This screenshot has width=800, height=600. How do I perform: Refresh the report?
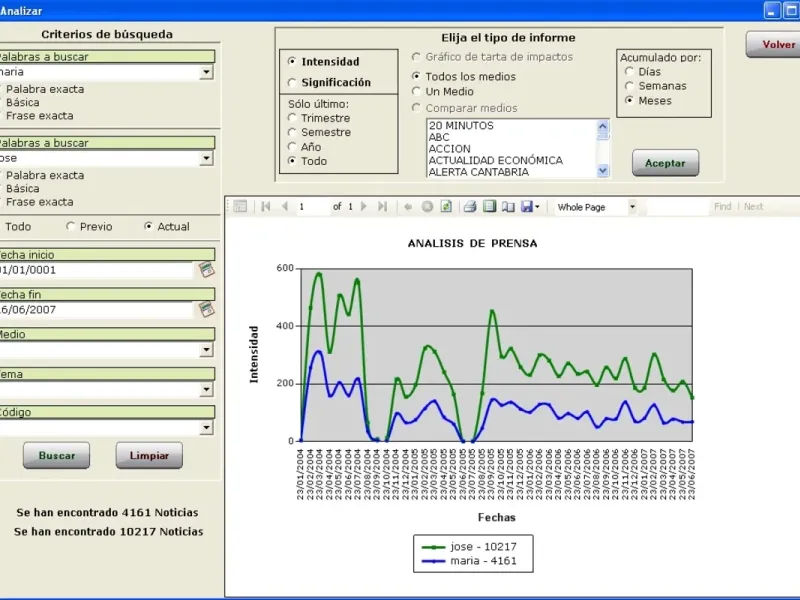tap(446, 207)
